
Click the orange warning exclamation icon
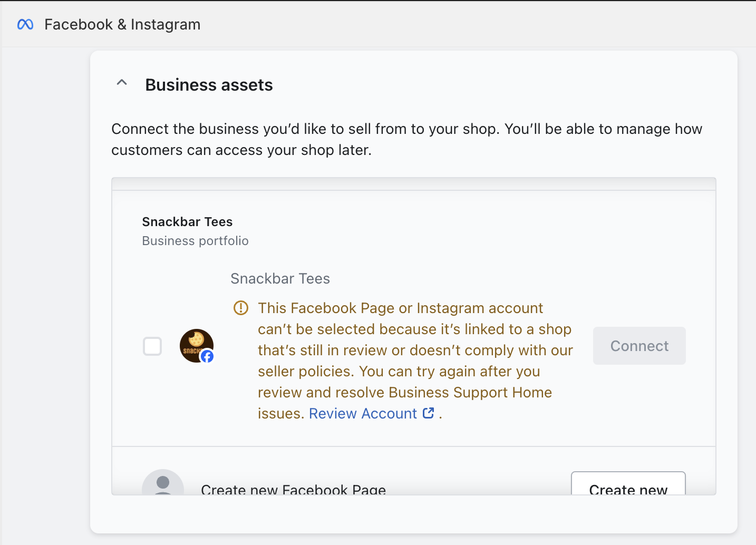(241, 308)
